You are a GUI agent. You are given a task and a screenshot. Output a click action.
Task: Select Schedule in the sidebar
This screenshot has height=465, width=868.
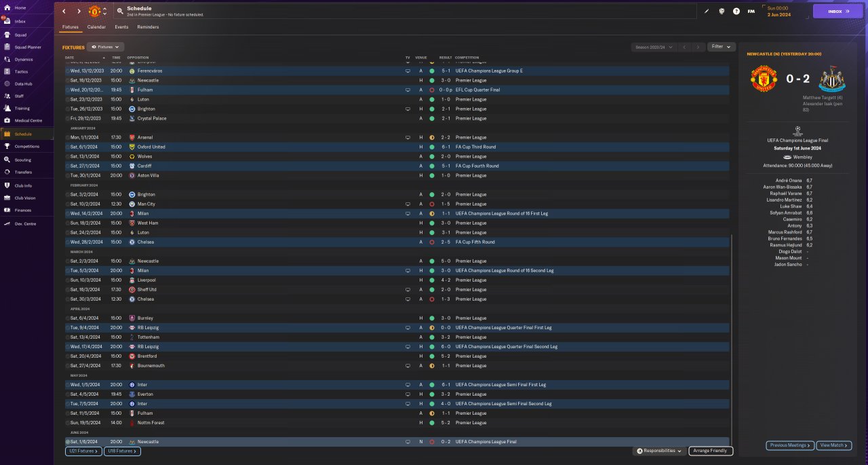click(x=26, y=134)
